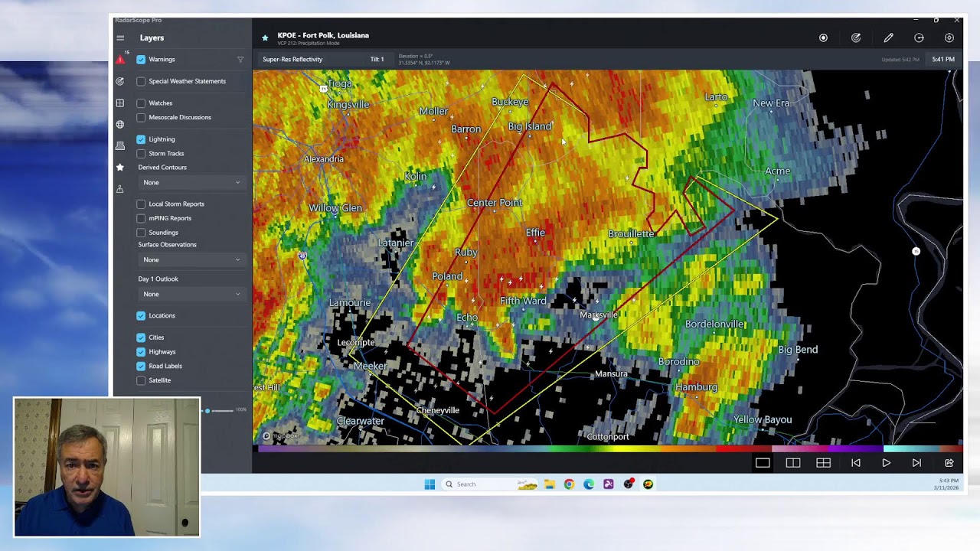
Task: Enable the Satellite checkbox
Action: (141, 380)
